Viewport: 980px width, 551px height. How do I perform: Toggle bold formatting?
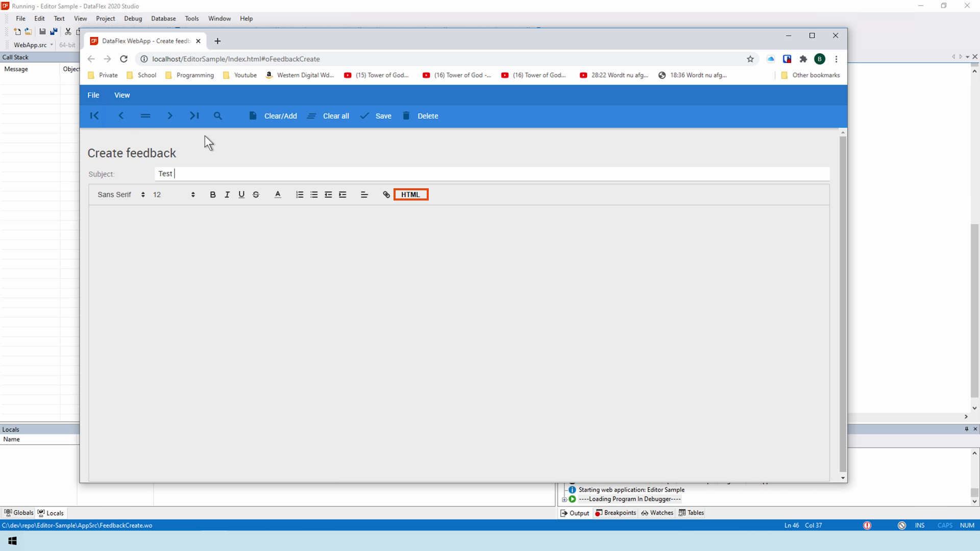point(213,194)
